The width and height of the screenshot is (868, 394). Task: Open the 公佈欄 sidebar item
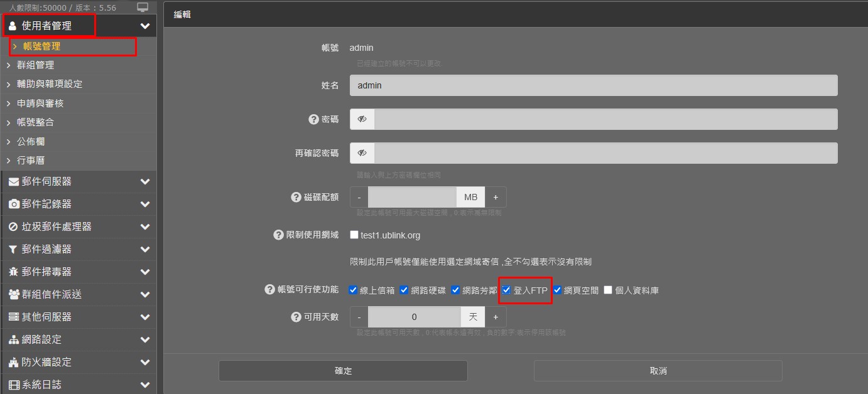[31, 142]
